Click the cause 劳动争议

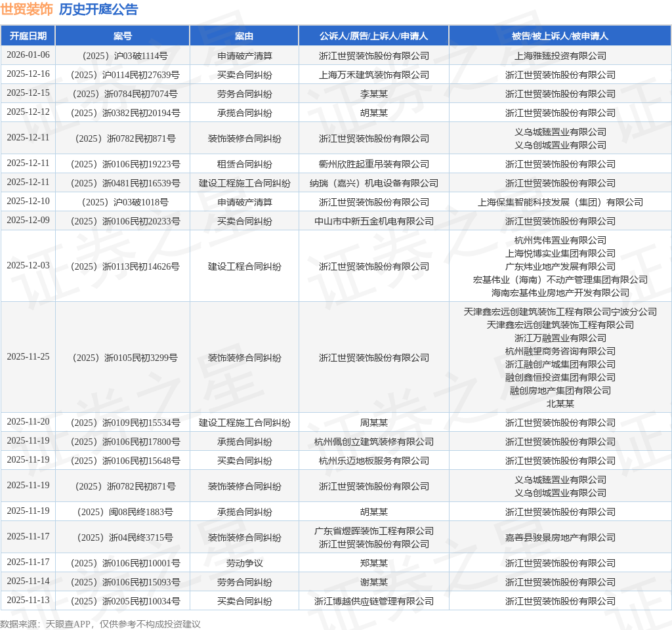pos(244,563)
